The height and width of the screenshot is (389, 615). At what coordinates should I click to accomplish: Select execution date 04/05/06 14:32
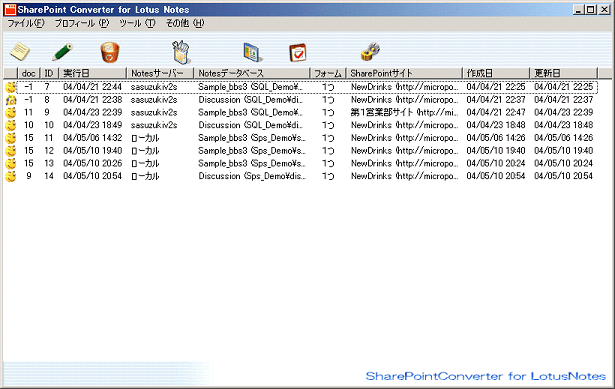93,138
